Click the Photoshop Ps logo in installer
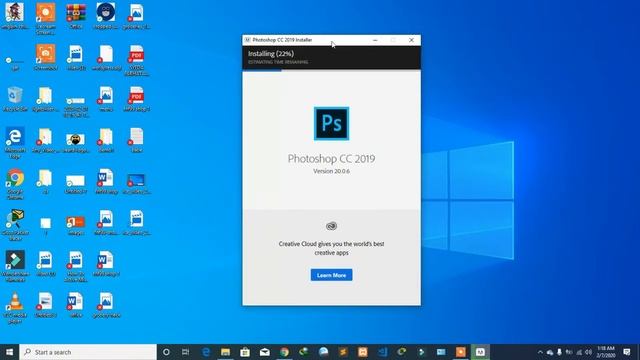Viewport: 640px width, 360px height. (331, 123)
